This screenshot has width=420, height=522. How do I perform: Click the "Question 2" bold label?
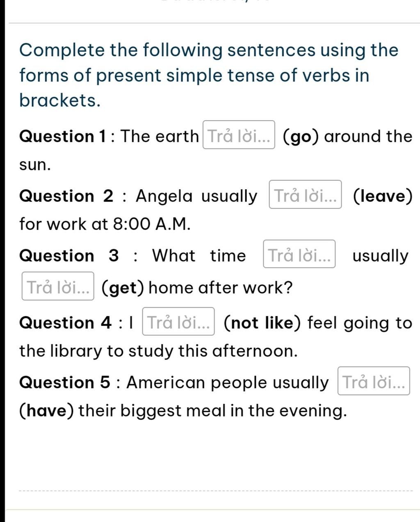click(66, 196)
